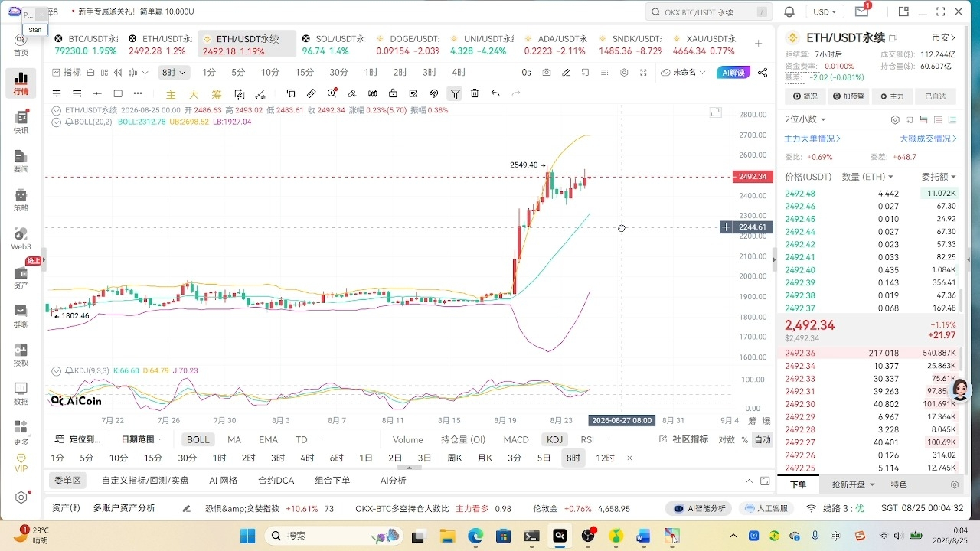Undo the last drawing action
This screenshot has height=551, width=980.
pyautogui.click(x=495, y=93)
